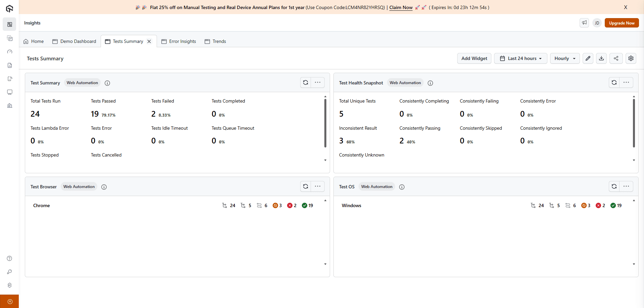Screen dimensions: 644x308
Task: Open the Trends tab
Action: (x=215, y=41)
